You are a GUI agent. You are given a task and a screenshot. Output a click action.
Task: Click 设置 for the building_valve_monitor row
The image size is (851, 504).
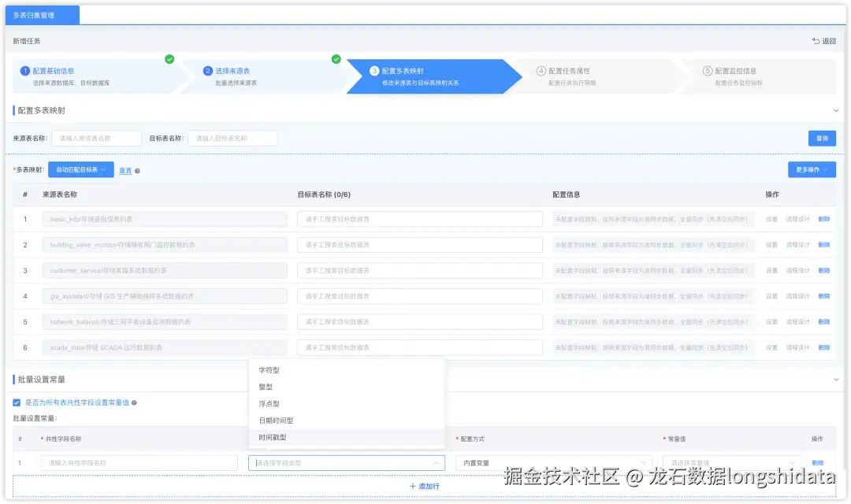[x=771, y=245]
